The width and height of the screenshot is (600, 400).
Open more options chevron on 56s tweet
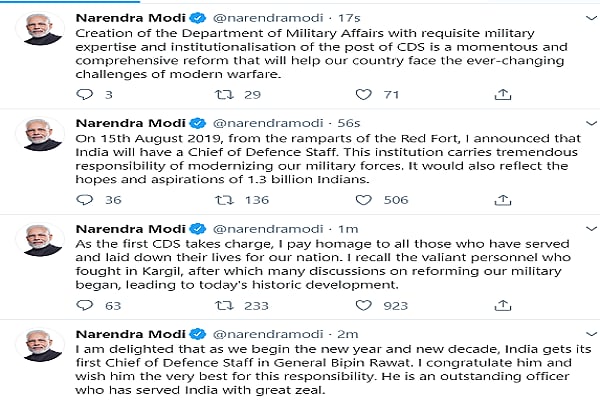point(592,123)
